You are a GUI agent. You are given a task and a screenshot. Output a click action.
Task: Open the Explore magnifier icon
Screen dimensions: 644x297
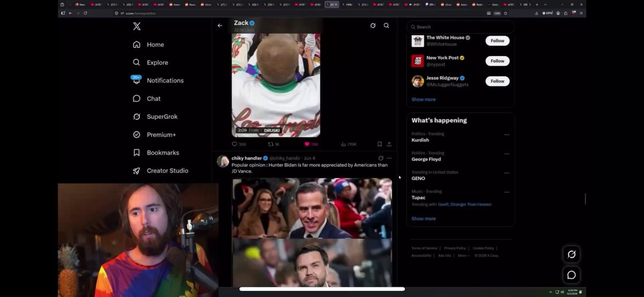pyautogui.click(x=136, y=62)
